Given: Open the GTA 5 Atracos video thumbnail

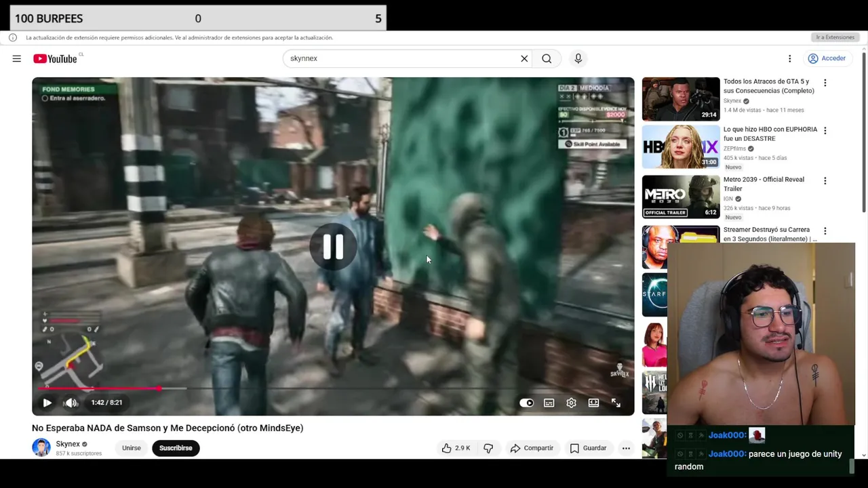Looking at the screenshot, I should coord(681,99).
